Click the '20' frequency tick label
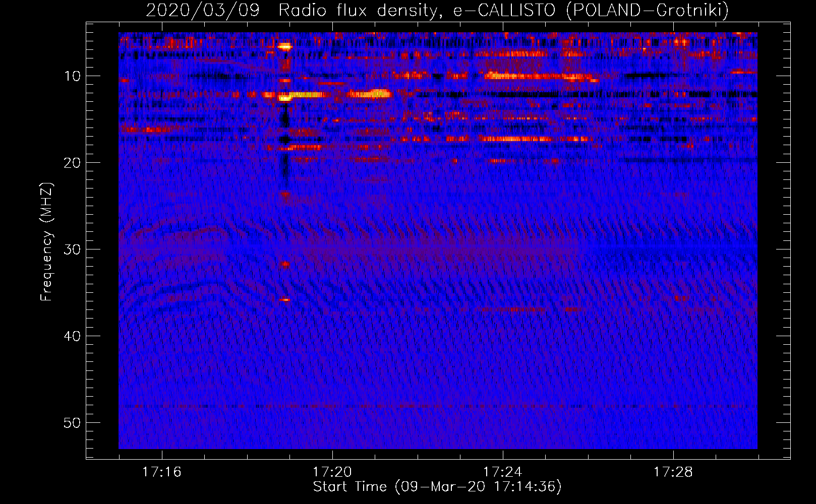The height and width of the screenshot is (504, 816). coord(73,163)
